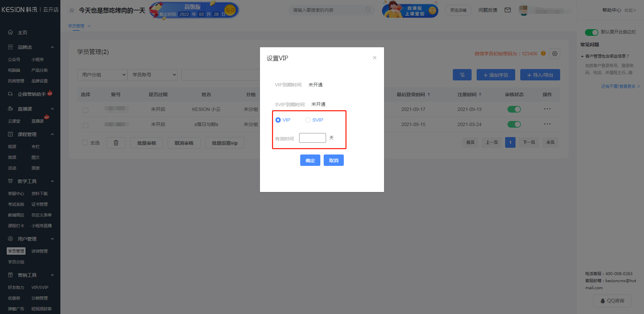Open the 学员账号 dropdown
This screenshot has width=644, height=314.
coord(153,75)
